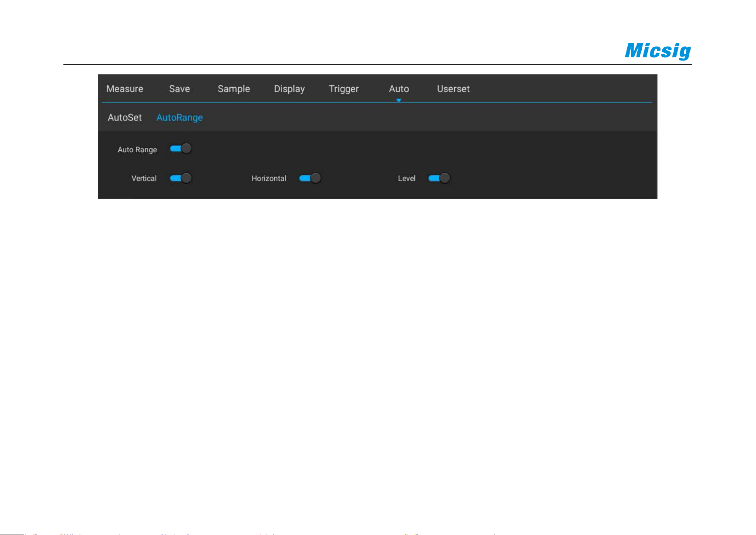Turn off the Horizontal switch
756x535 pixels.
click(x=310, y=178)
